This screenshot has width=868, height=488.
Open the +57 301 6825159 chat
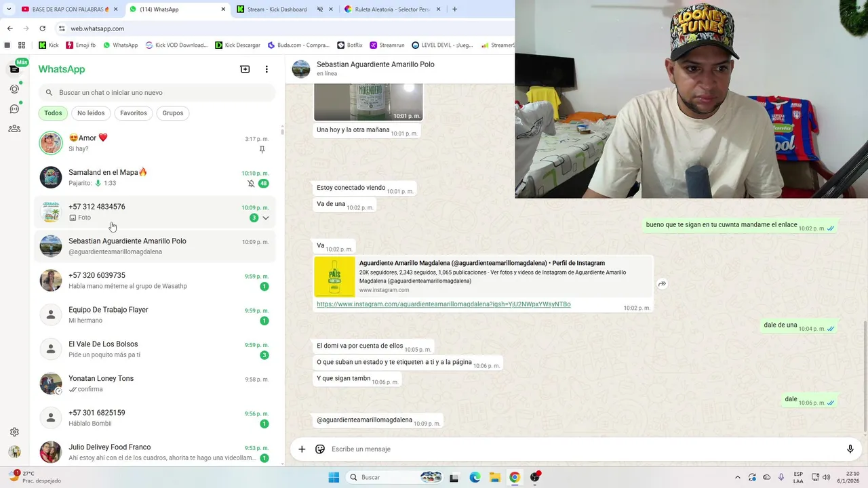pos(155,418)
